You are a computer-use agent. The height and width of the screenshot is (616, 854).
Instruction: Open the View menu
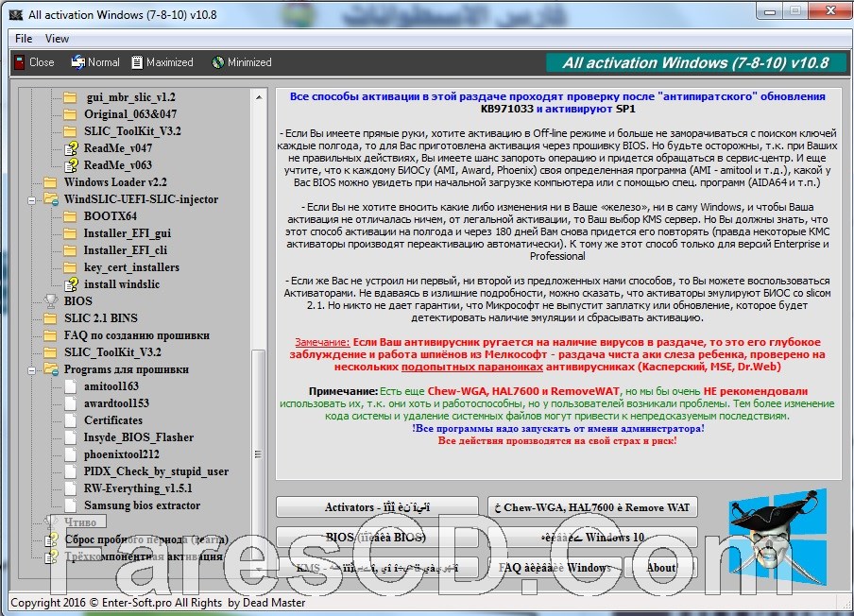pos(57,39)
